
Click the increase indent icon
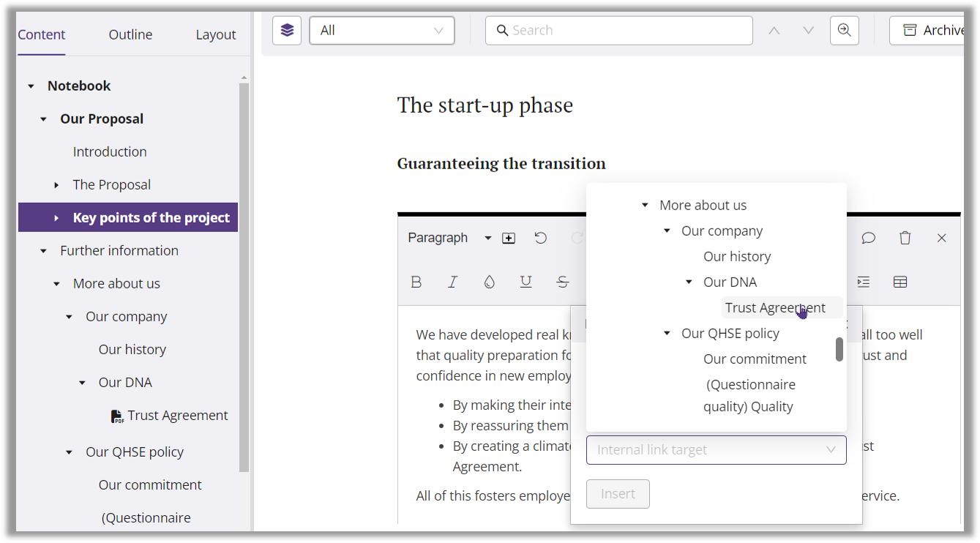864,282
